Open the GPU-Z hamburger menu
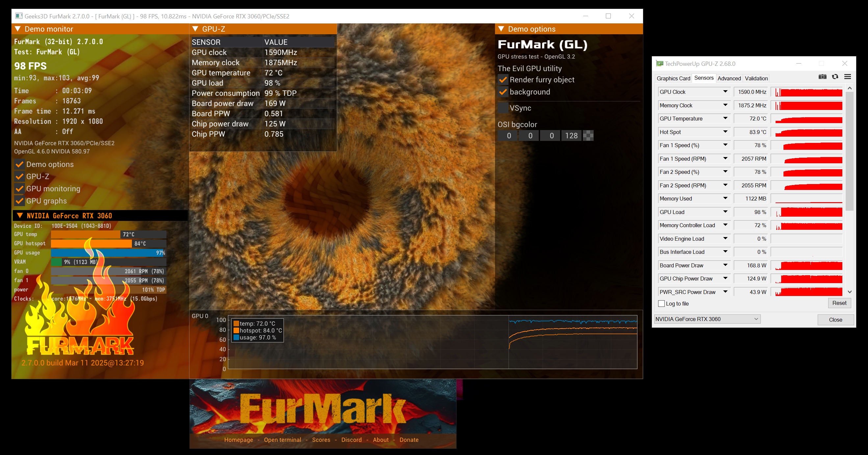Image resolution: width=868 pixels, height=455 pixels. (x=848, y=77)
